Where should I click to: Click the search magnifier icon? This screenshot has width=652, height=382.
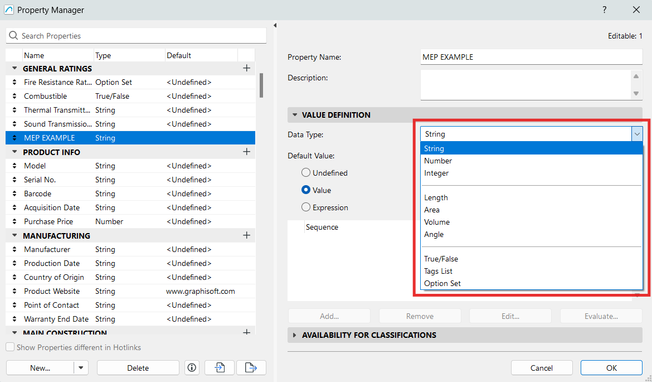13,36
